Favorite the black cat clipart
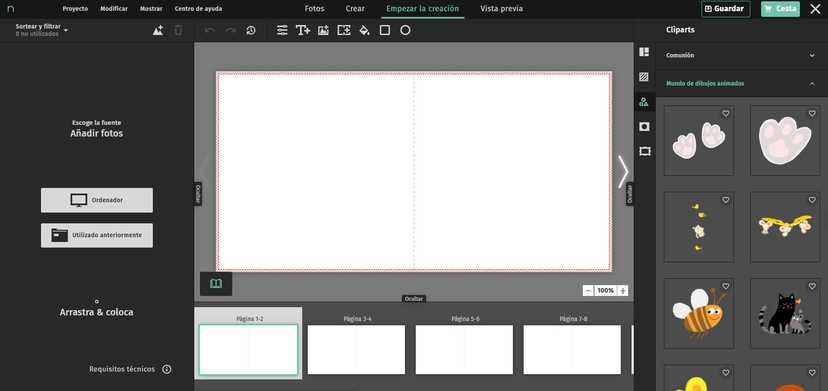Viewport: 828px width, 391px height. coord(812,286)
